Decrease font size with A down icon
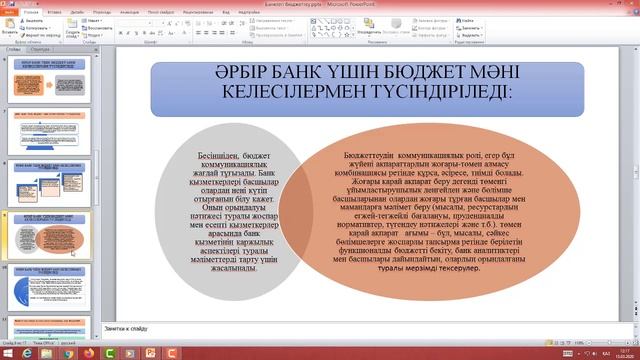 pos(177,23)
